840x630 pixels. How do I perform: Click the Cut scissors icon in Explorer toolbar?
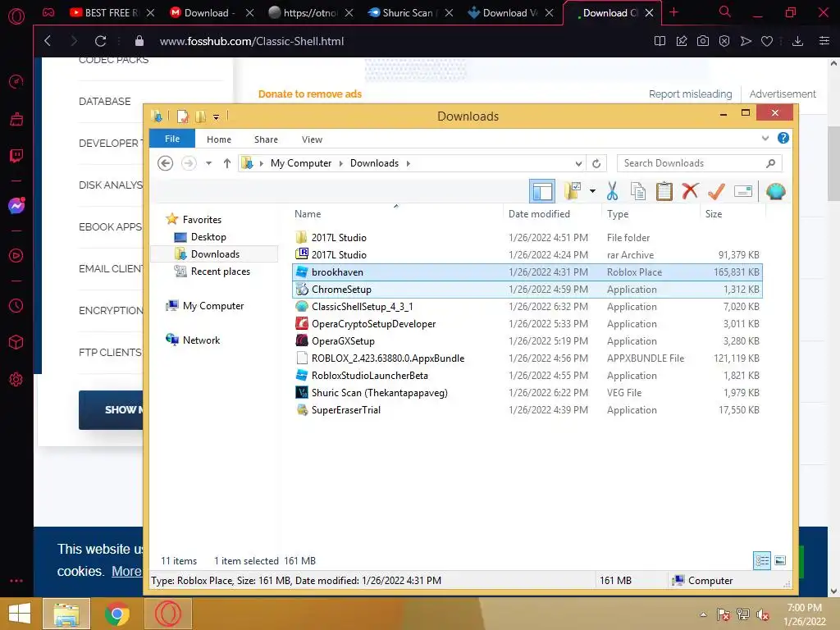612,191
